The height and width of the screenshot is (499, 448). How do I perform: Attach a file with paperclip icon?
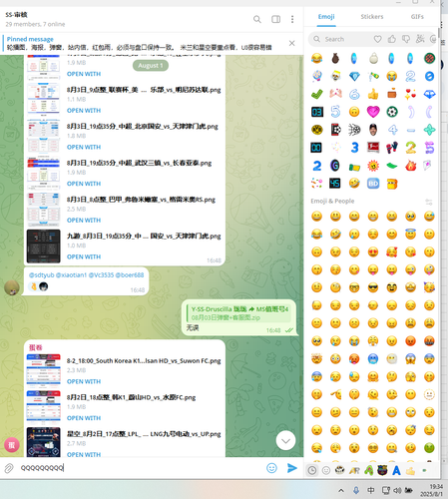(9, 468)
